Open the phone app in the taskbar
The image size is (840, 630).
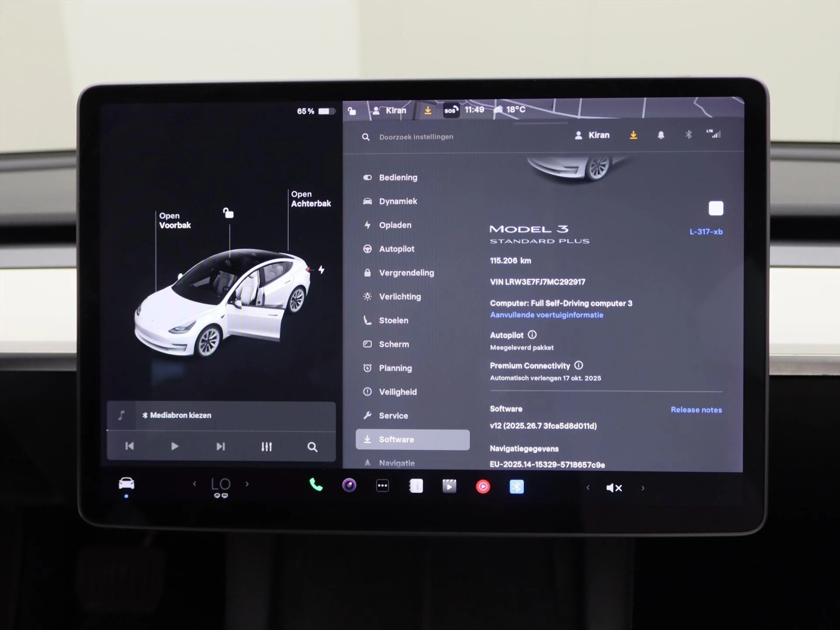(316, 485)
